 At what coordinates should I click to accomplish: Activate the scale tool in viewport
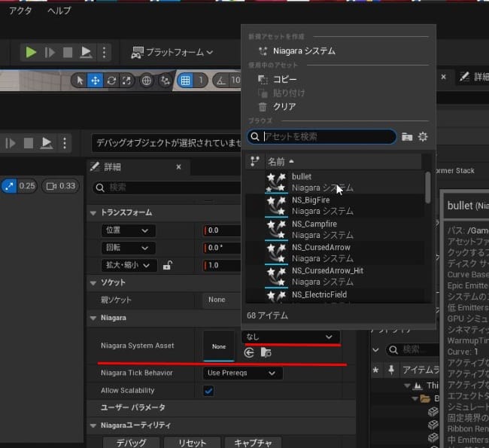(126, 81)
